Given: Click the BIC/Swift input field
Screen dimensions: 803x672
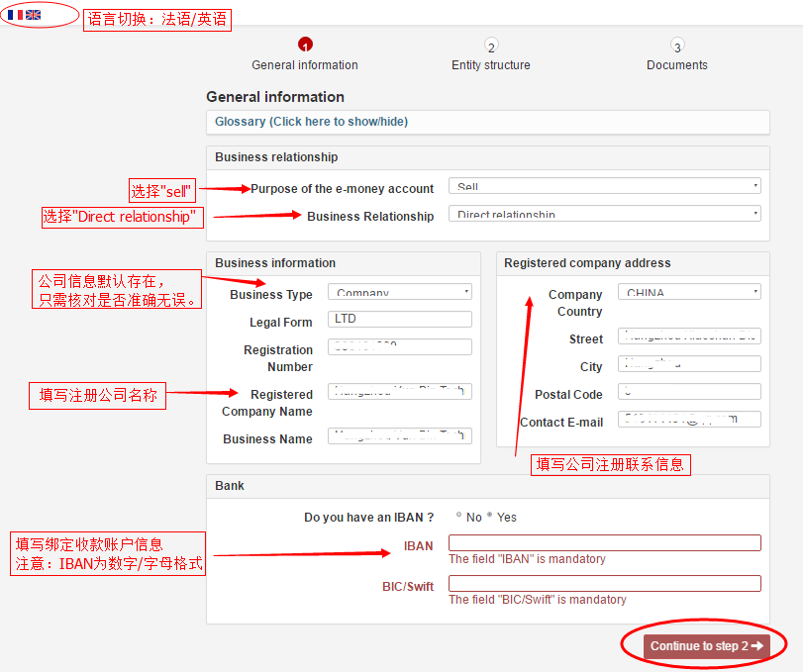Looking at the screenshot, I should [604, 583].
